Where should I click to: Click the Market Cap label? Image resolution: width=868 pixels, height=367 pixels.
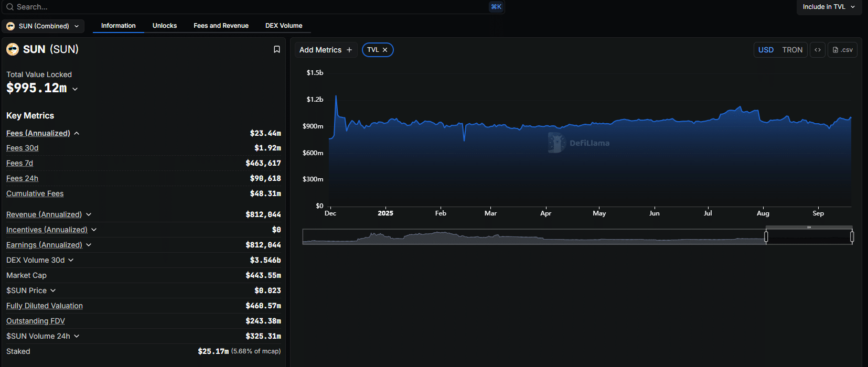(26, 275)
